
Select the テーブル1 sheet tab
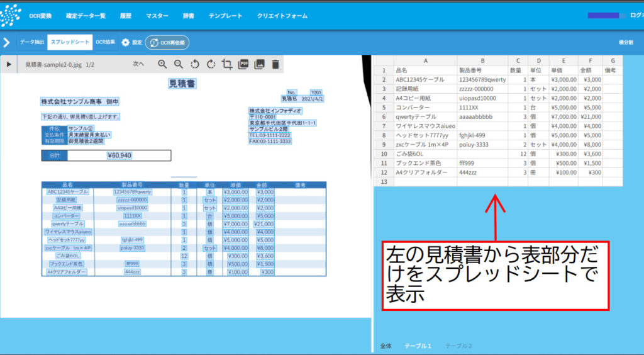(x=418, y=346)
